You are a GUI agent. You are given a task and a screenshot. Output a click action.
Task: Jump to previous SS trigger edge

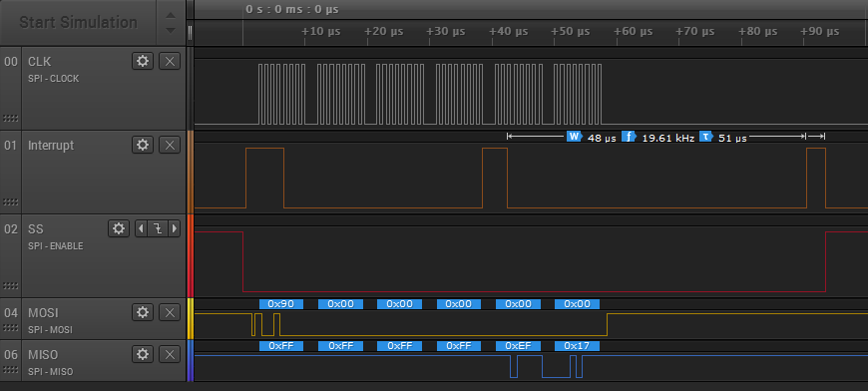tap(141, 228)
